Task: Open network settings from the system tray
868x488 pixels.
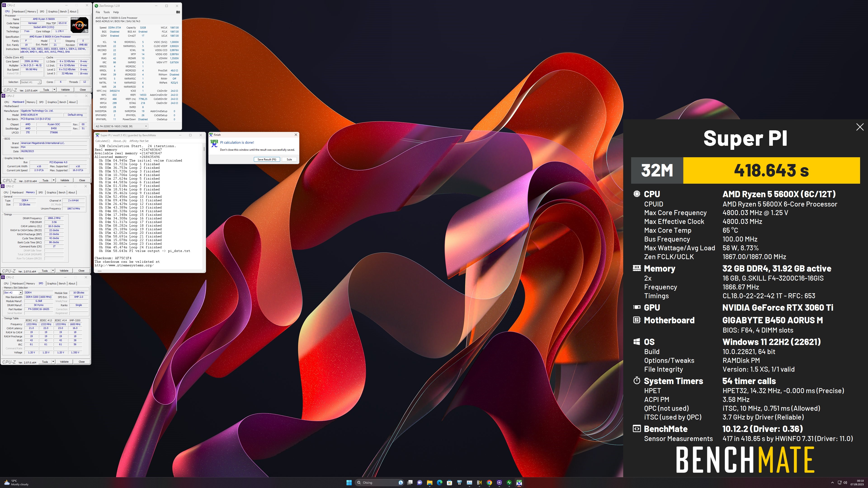Action: pyautogui.click(x=839, y=483)
